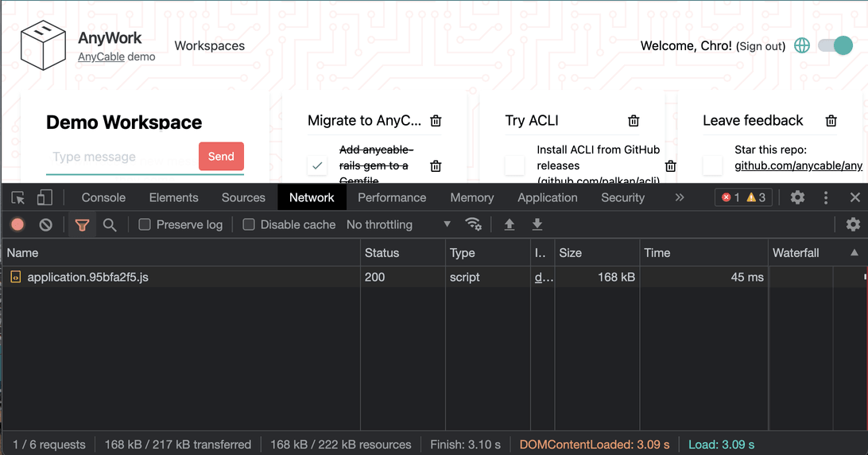Delete the Try ACLI list
This screenshot has width=868, height=455.
click(x=634, y=121)
